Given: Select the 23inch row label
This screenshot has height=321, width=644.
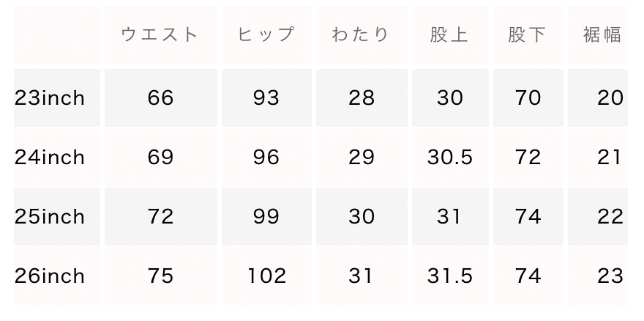Looking at the screenshot, I should click(50, 98).
